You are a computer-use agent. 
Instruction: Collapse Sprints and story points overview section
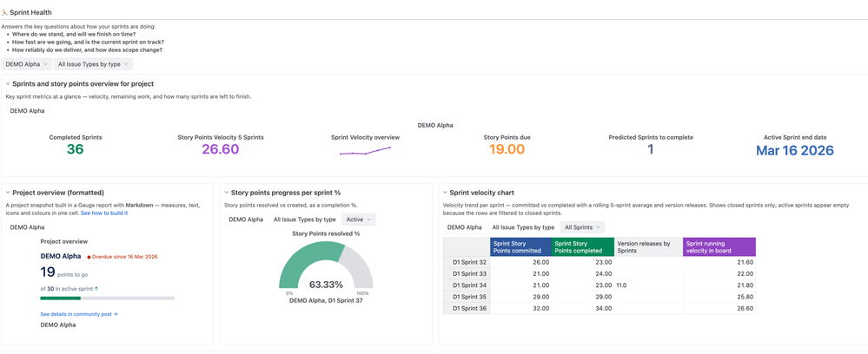(8, 84)
